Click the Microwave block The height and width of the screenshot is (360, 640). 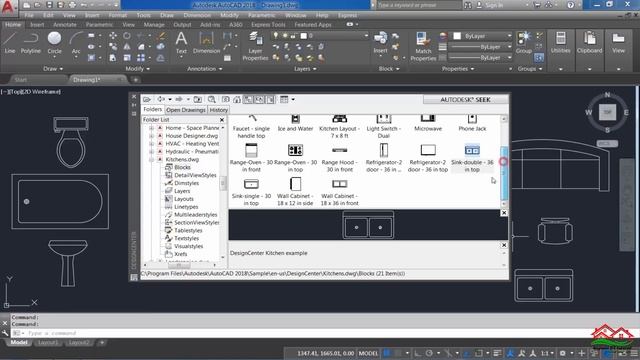tap(428, 123)
